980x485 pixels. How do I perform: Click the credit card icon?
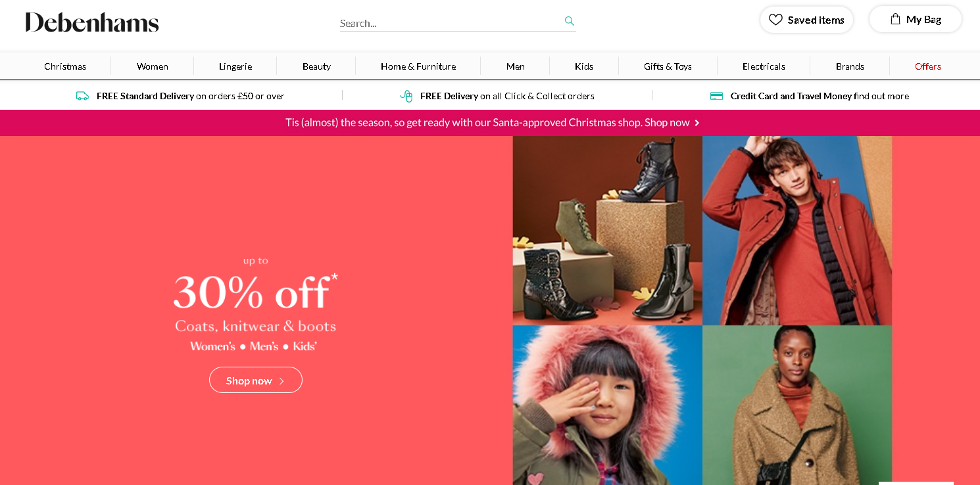pyautogui.click(x=716, y=96)
